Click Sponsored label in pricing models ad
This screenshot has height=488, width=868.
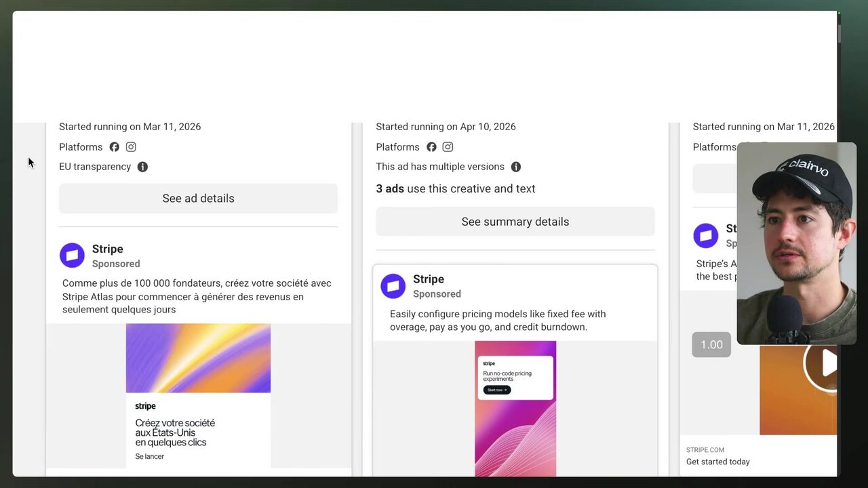(437, 293)
